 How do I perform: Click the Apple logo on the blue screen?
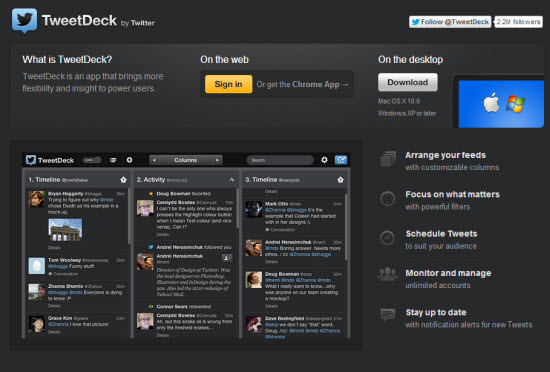point(491,103)
